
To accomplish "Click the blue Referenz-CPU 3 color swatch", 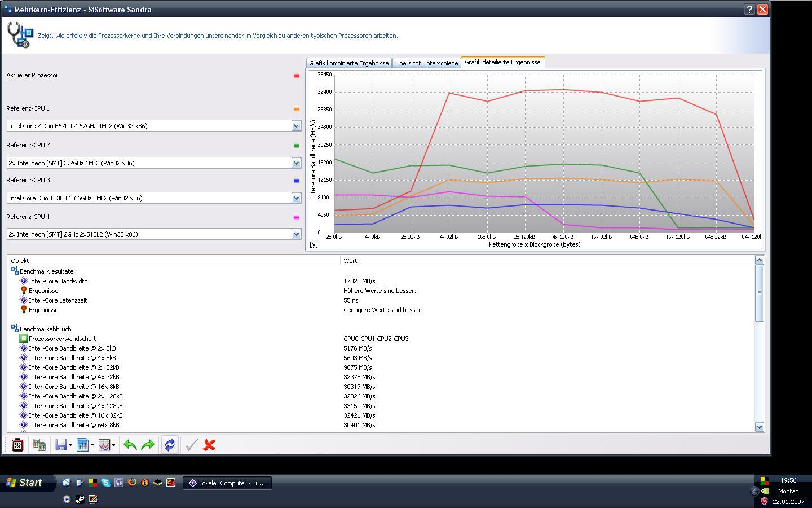I will click(296, 181).
